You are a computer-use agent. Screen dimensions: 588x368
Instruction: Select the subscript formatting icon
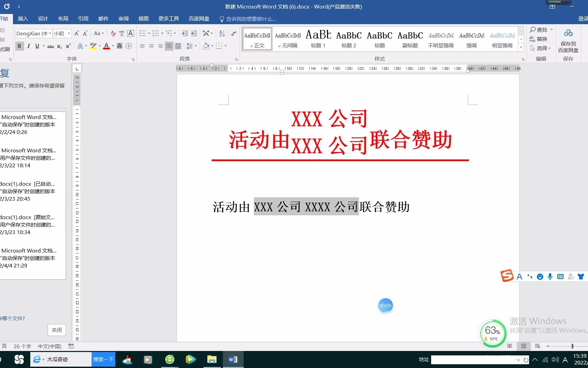point(59,46)
